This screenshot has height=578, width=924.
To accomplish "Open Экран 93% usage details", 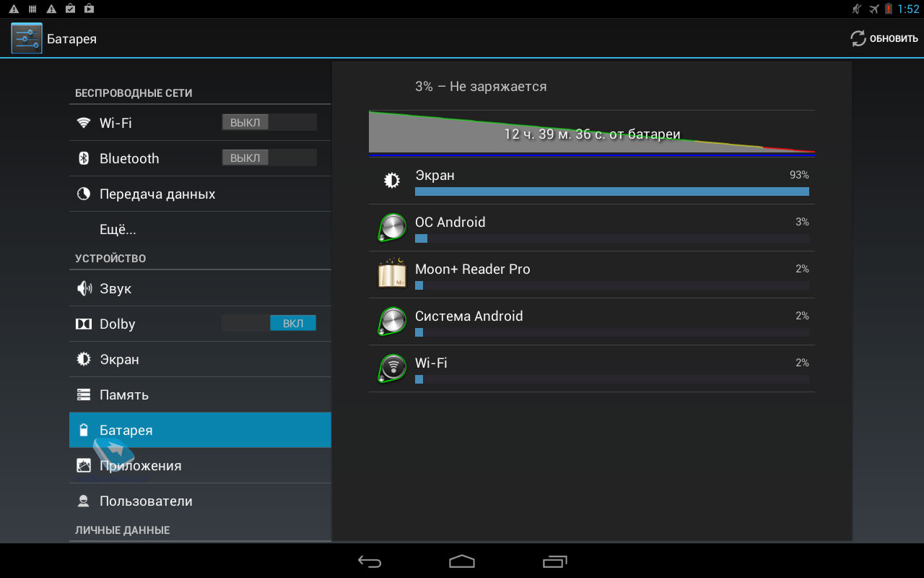I will coord(592,181).
